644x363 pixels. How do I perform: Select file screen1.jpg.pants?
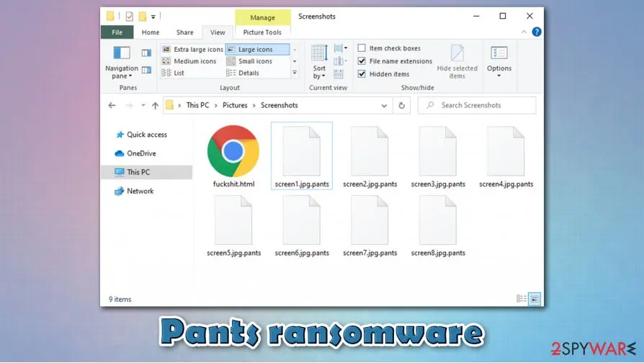(x=302, y=156)
